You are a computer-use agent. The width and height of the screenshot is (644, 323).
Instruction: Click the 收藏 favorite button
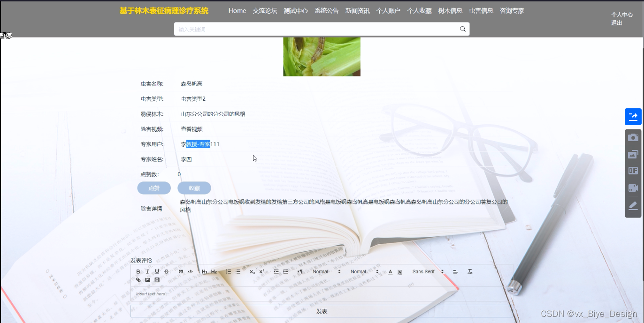[194, 188]
